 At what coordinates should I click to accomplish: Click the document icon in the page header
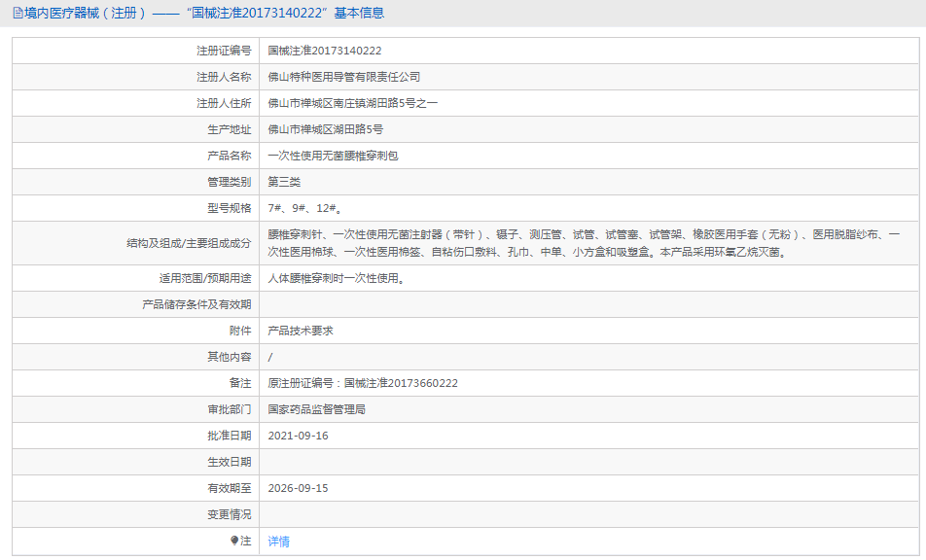pyautogui.click(x=18, y=14)
